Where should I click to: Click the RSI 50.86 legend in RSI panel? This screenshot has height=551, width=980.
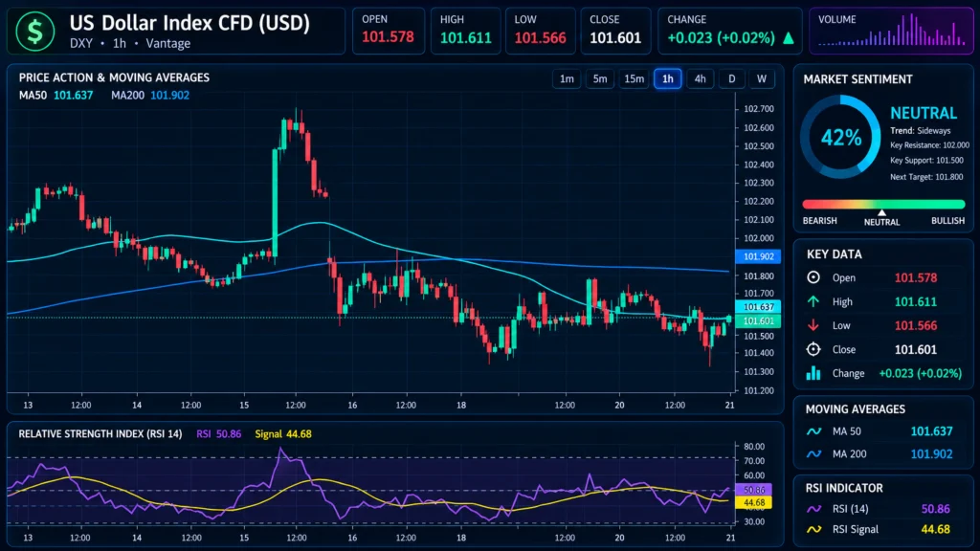point(219,434)
